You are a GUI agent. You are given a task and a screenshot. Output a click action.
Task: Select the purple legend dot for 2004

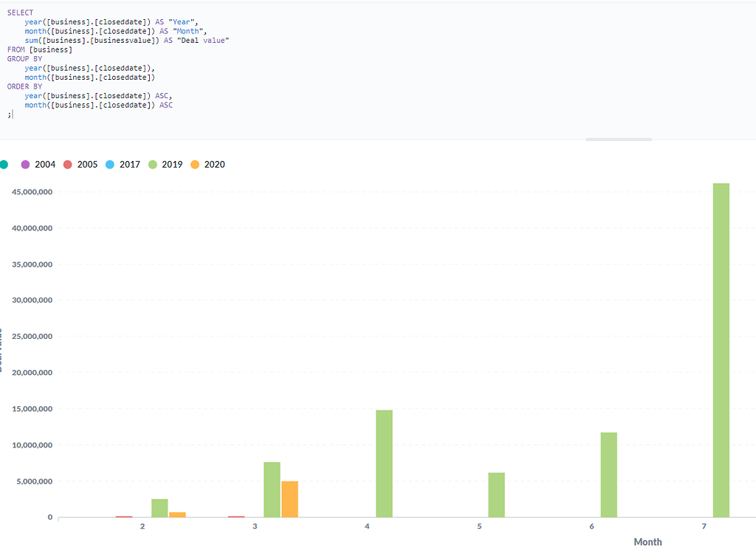click(25, 165)
